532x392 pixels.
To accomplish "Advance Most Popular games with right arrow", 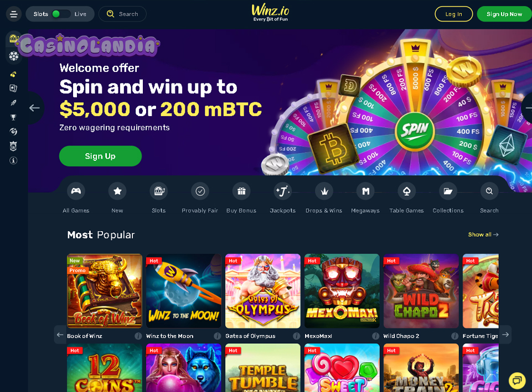I will point(505,334).
